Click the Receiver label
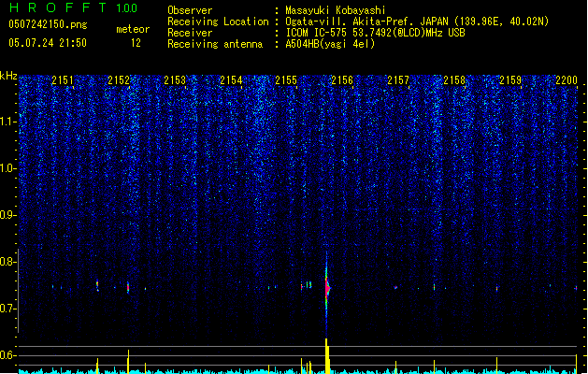 190,33
